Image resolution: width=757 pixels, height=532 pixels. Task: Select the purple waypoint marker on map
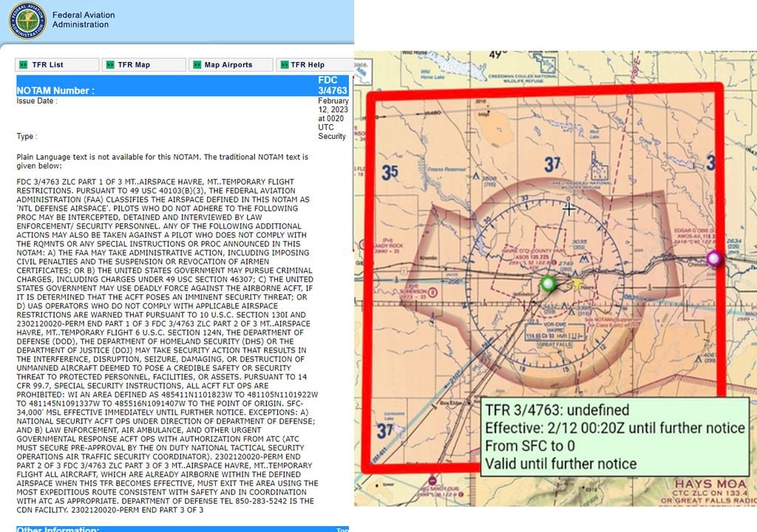(713, 259)
